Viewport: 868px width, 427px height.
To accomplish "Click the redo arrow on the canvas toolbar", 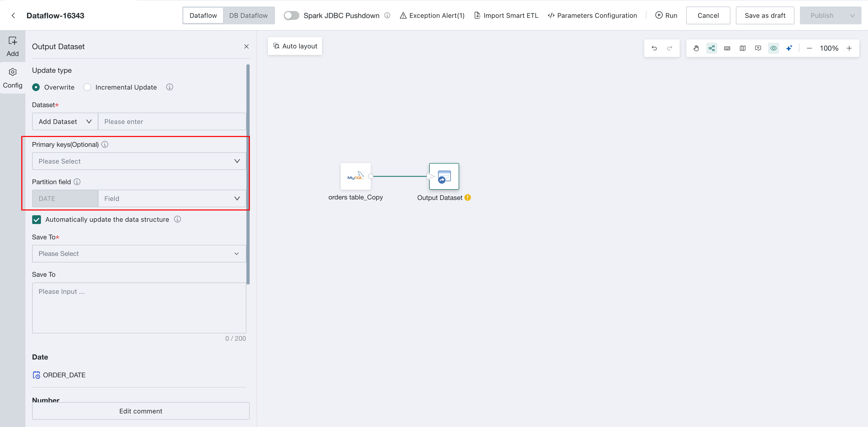I will [670, 48].
